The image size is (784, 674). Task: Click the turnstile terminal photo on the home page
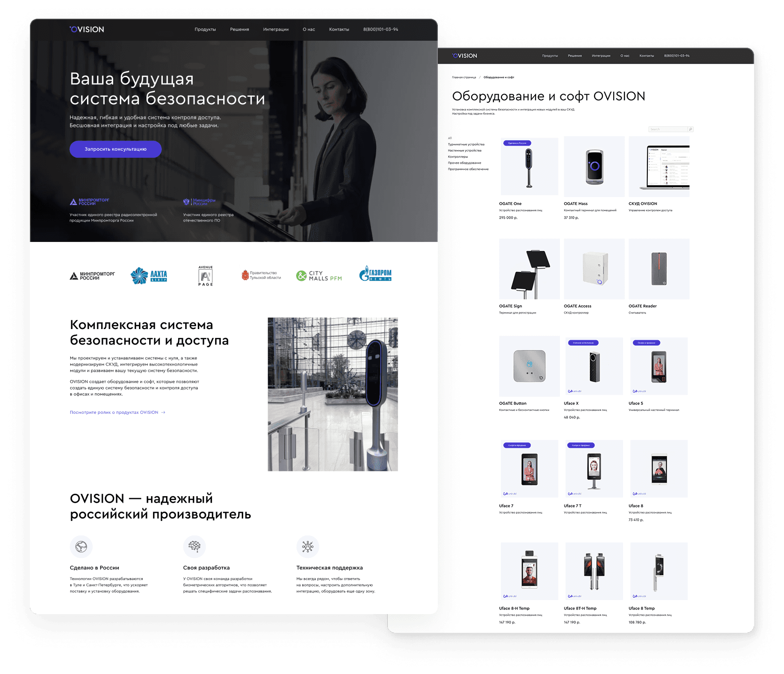pos(333,394)
